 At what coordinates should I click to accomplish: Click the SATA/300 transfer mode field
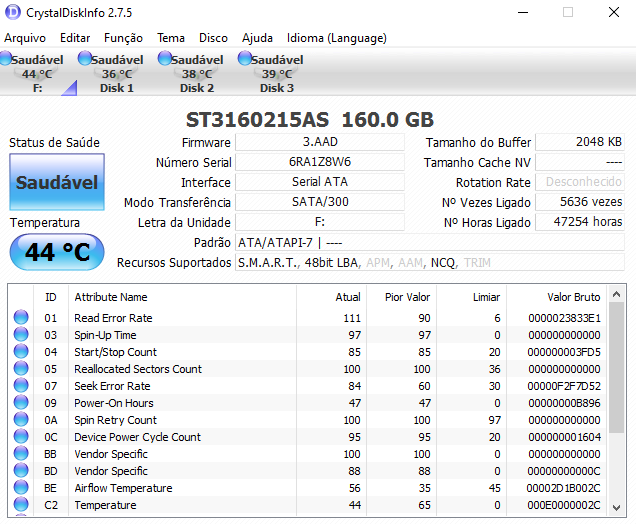tap(320, 202)
